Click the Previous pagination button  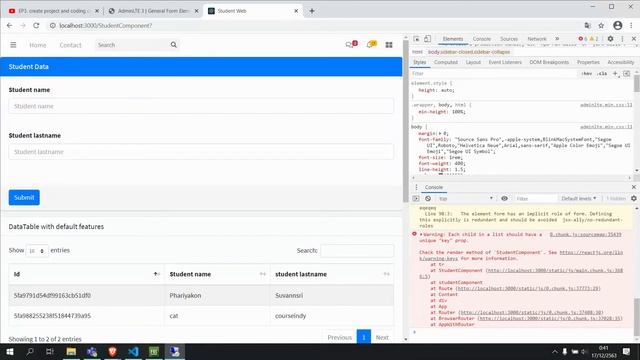[x=339, y=338]
